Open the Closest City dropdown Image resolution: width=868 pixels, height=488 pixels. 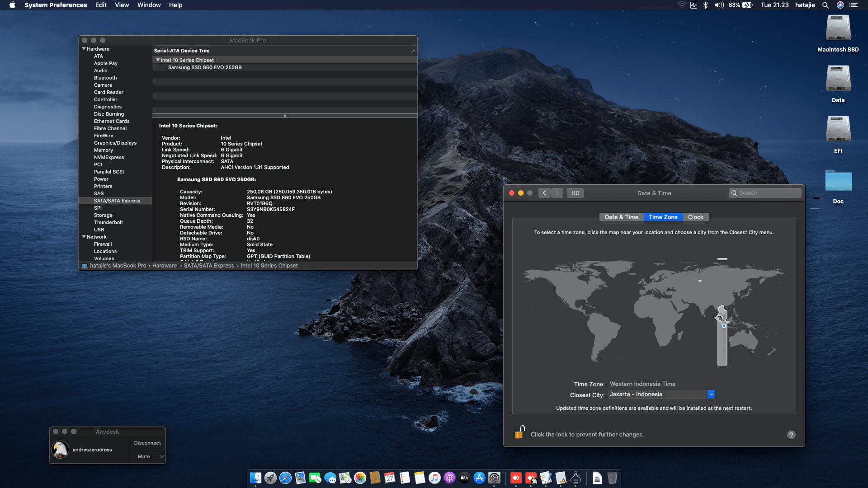(711, 394)
